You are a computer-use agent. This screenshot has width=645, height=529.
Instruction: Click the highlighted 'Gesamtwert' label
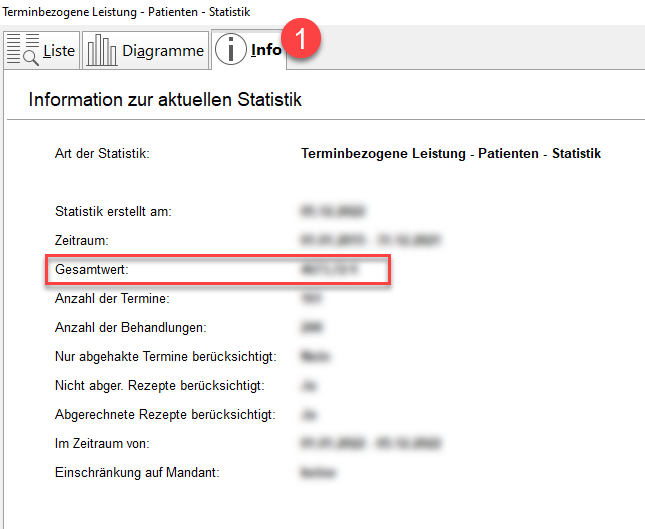[92, 270]
